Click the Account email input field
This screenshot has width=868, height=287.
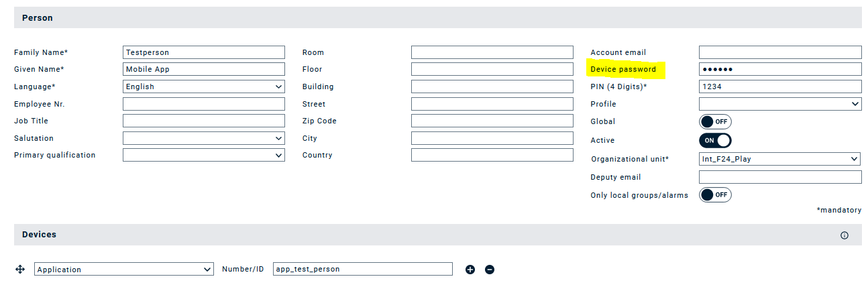tap(780, 52)
